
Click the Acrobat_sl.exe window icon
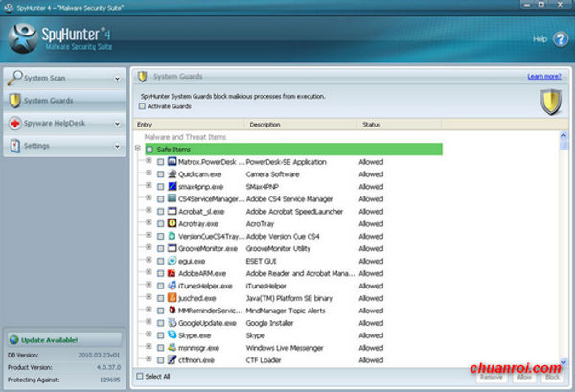172,211
